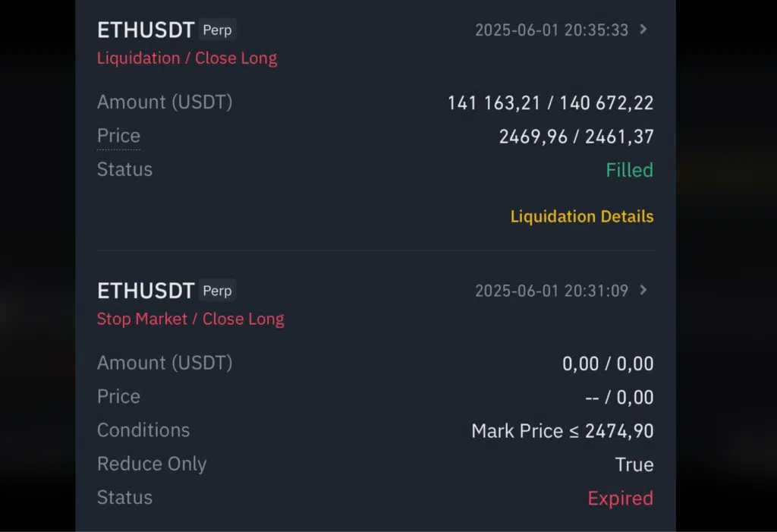Click the Conditions row label

tap(143, 430)
